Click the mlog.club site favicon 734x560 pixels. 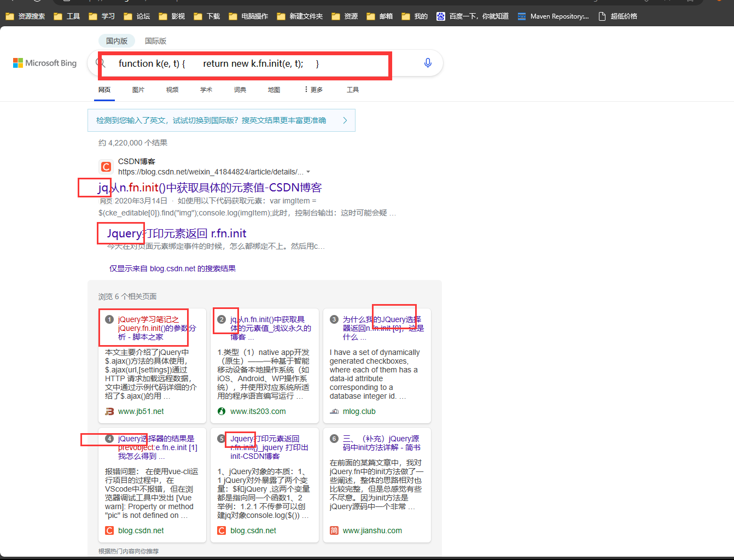pyautogui.click(x=334, y=411)
